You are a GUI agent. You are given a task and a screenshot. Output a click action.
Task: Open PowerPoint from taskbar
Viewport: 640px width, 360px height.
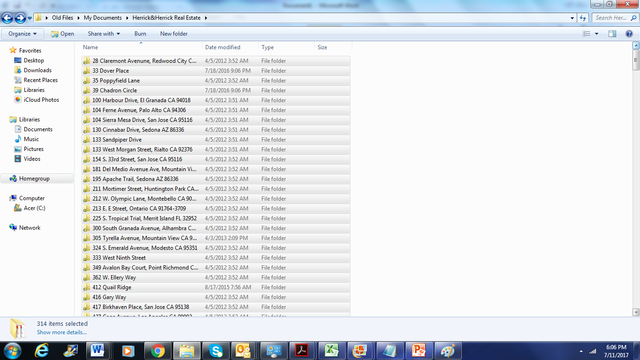[x=418, y=351]
